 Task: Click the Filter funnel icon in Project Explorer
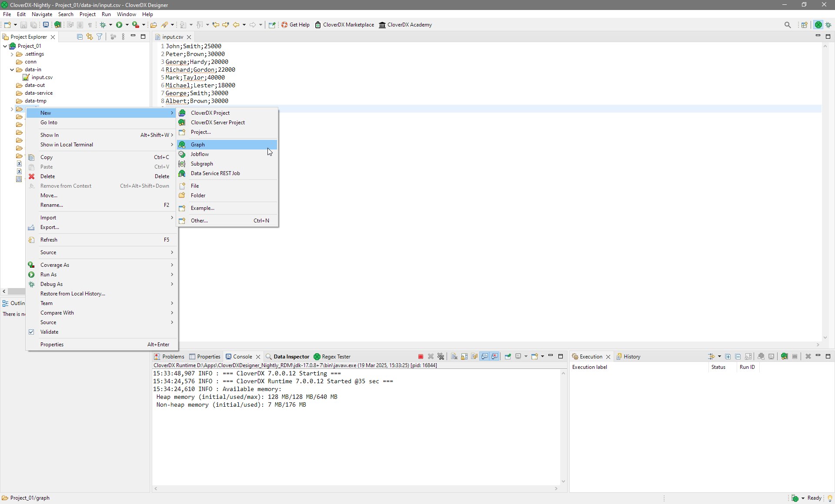coord(100,37)
